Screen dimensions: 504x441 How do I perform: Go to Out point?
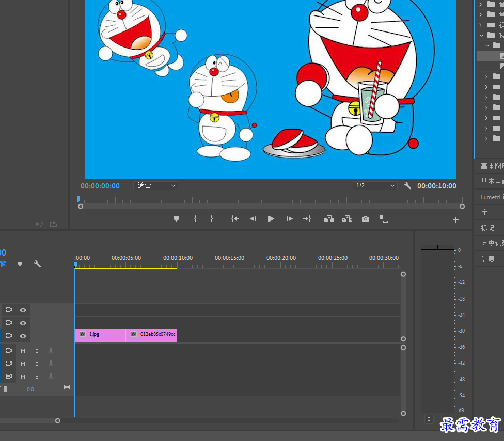(307, 219)
